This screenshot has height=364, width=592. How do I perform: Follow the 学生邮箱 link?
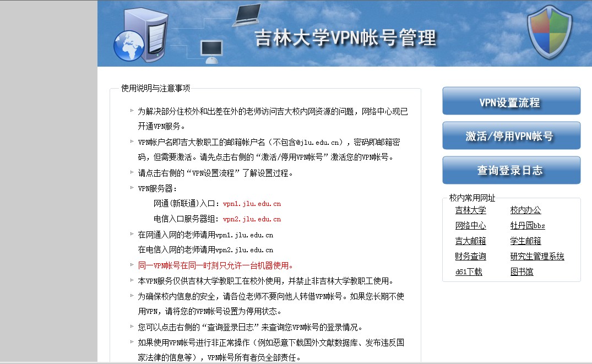click(525, 241)
